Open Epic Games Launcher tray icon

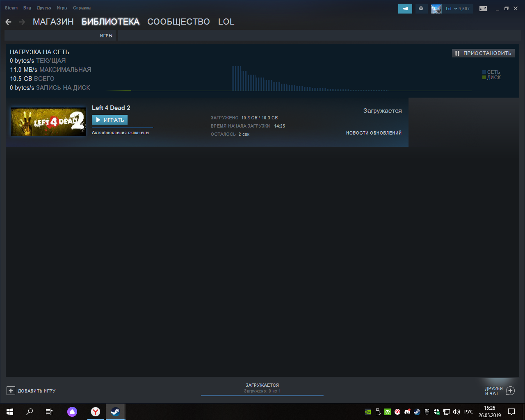point(427,412)
